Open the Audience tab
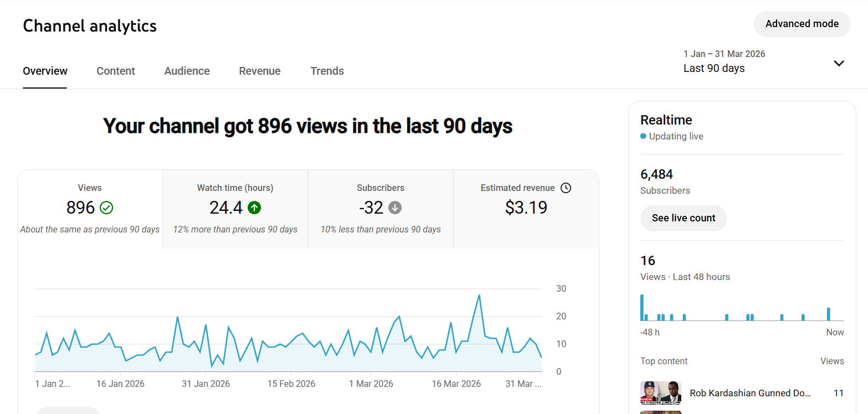 tap(187, 71)
